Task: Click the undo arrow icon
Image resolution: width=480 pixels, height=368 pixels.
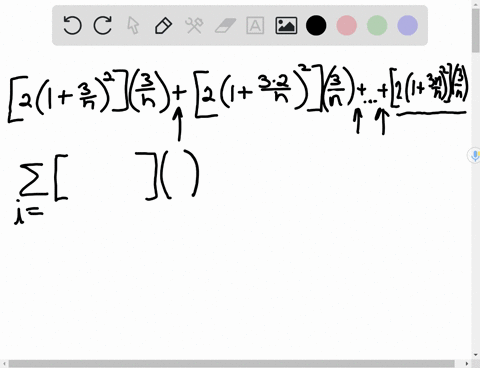Action: [x=72, y=25]
